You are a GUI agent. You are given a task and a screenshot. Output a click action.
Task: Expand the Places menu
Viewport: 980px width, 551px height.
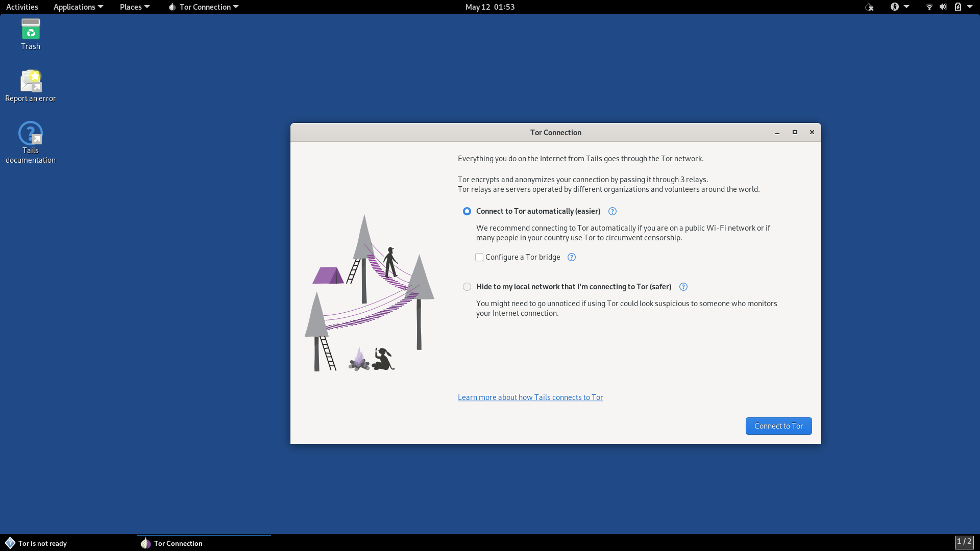pos(135,7)
